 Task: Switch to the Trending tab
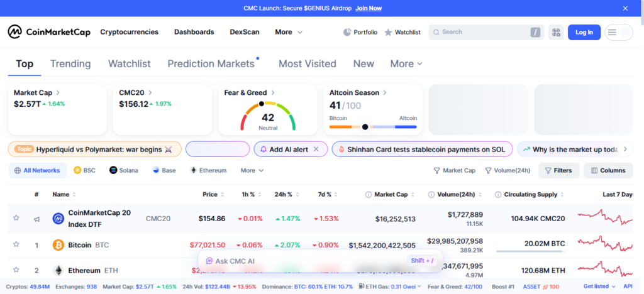tap(70, 64)
